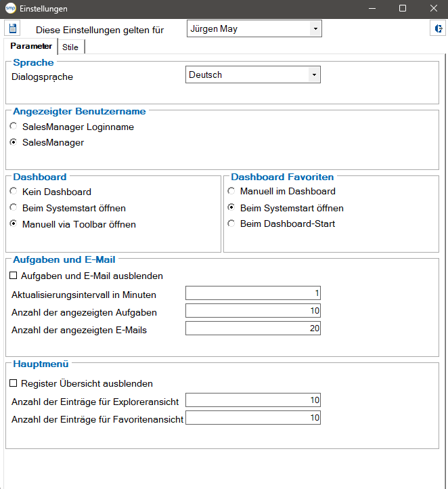This screenshot has width=448, height=489.
Task: Click the Aktualisierungsintervall in Minuten field
Action: (x=253, y=293)
